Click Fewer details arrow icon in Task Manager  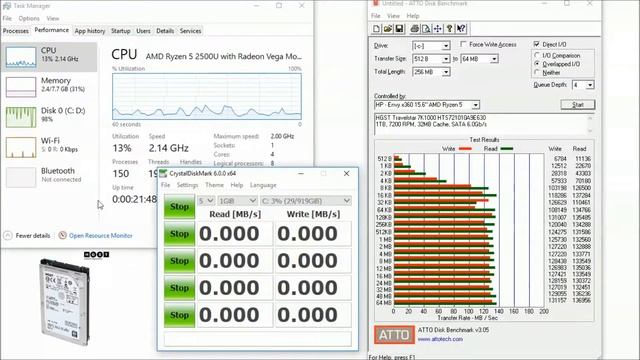8,236
